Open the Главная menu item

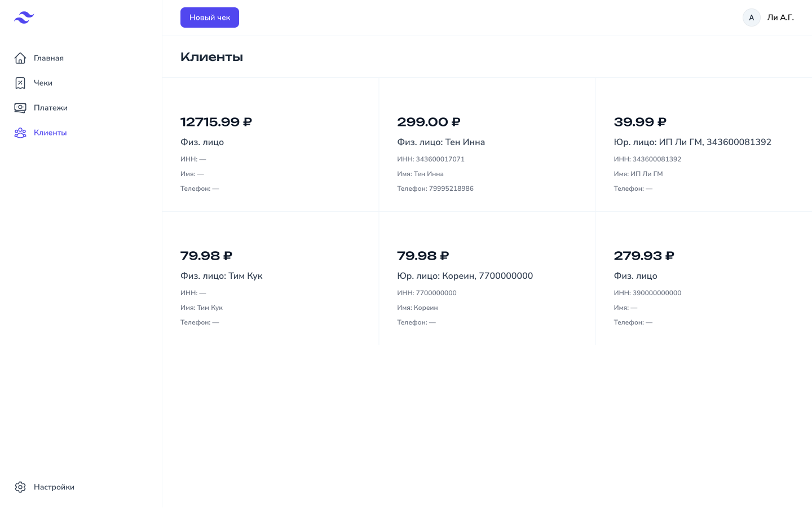[48, 58]
